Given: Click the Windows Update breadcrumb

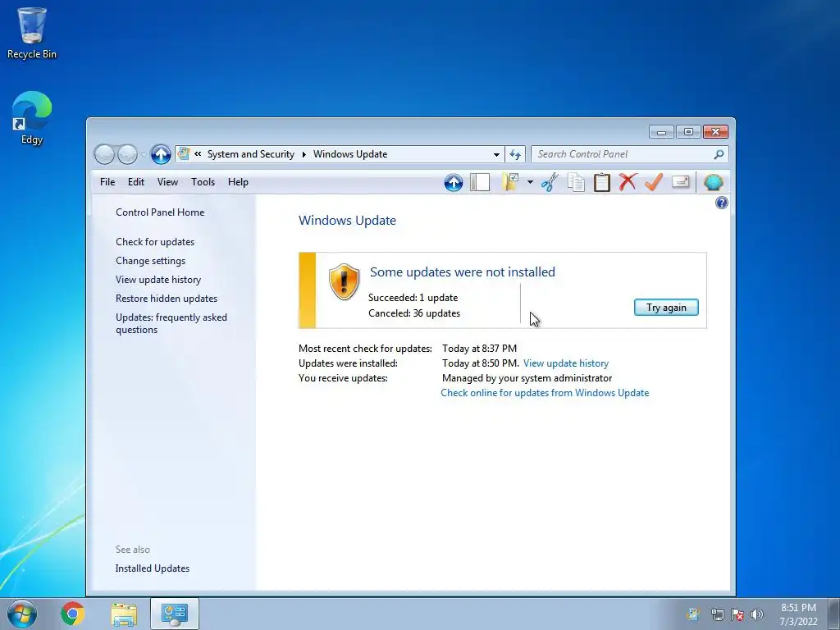Looking at the screenshot, I should [x=350, y=154].
